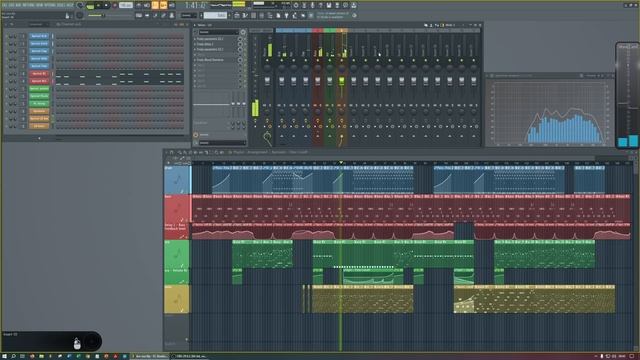Expand the arrow beside the Fruity Blood Overdrive slot

[x=195, y=60]
